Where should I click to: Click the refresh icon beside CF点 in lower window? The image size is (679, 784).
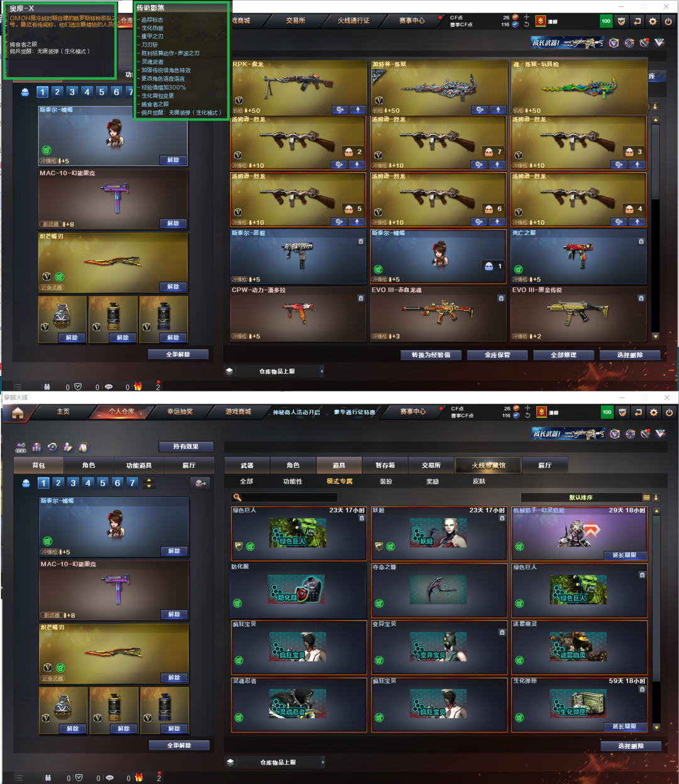click(x=527, y=416)
